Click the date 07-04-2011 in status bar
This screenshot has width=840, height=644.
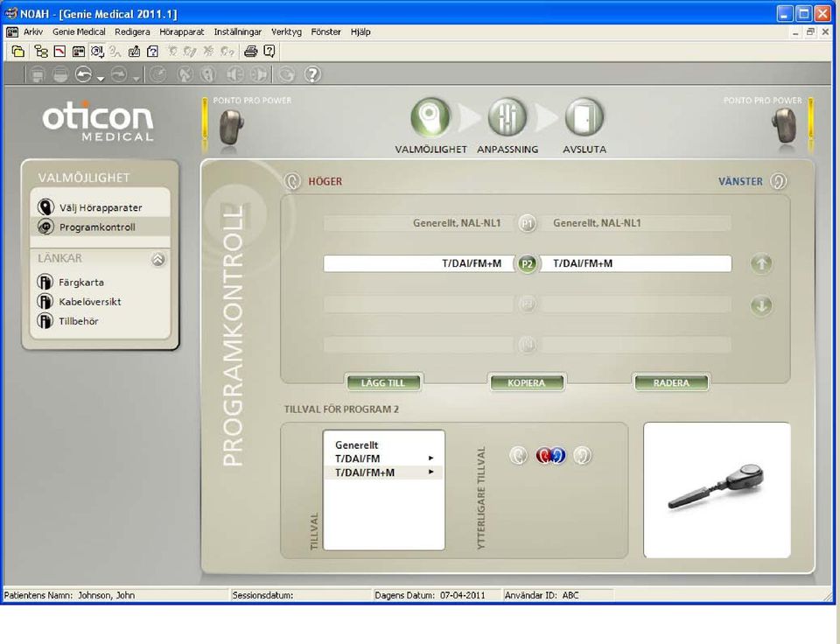point(462,595)
